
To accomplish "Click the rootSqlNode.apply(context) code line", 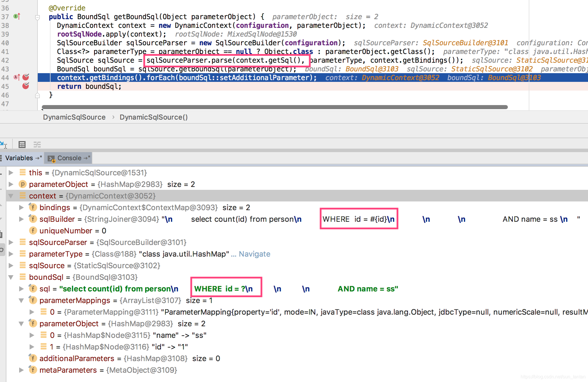I will (112, 34).
